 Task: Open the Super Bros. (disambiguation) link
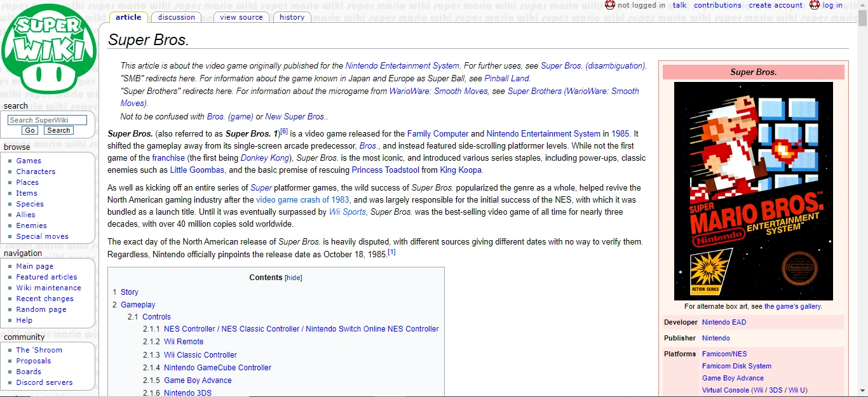(593, 66)
